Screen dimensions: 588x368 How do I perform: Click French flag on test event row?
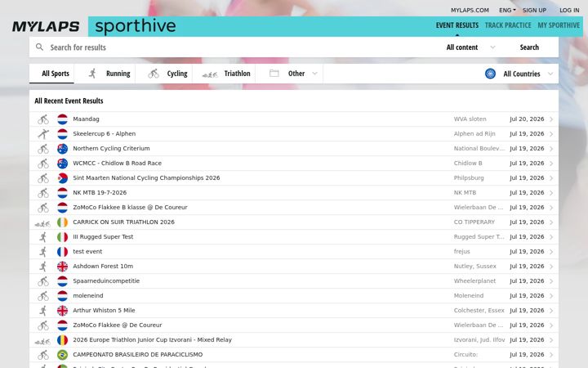tap(63, 252)
